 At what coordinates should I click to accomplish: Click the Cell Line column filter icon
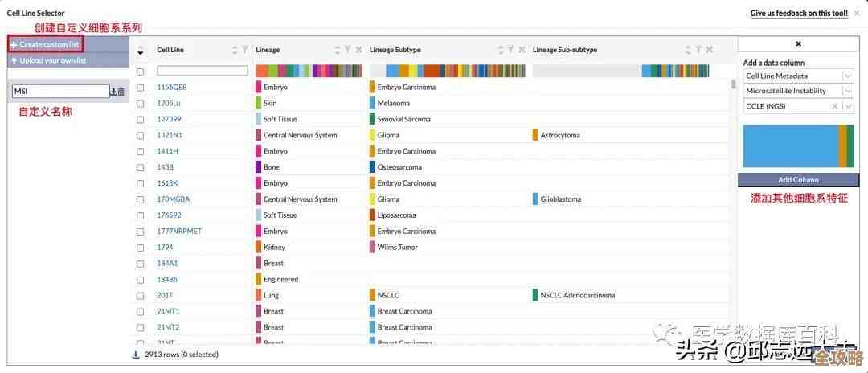[x=245, y=50]
